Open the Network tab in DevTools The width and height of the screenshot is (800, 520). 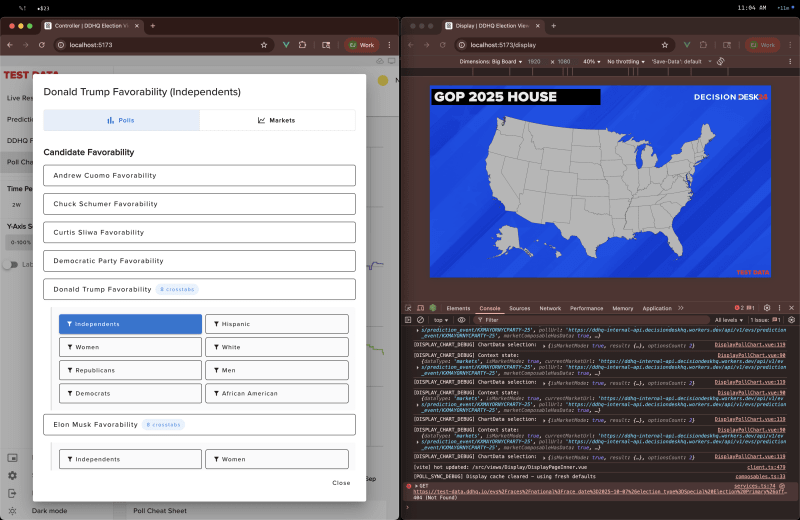[550, 308]
